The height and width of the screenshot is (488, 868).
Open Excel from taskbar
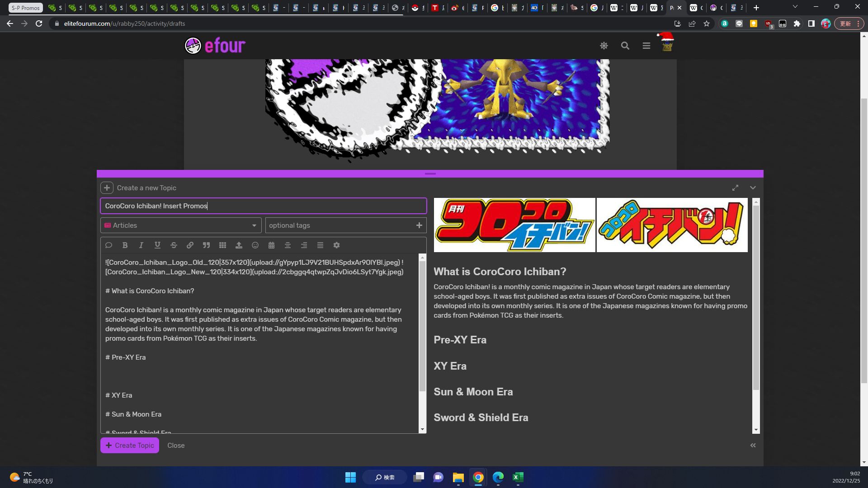coord(518,477)
